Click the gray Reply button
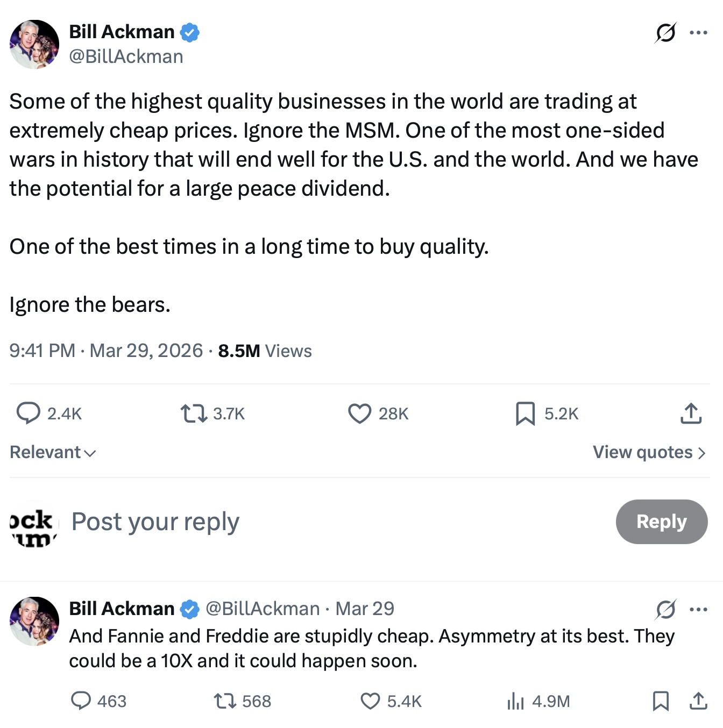Image resolution: width=723 pixels, height=728 pixels. [x=661, y=522]
